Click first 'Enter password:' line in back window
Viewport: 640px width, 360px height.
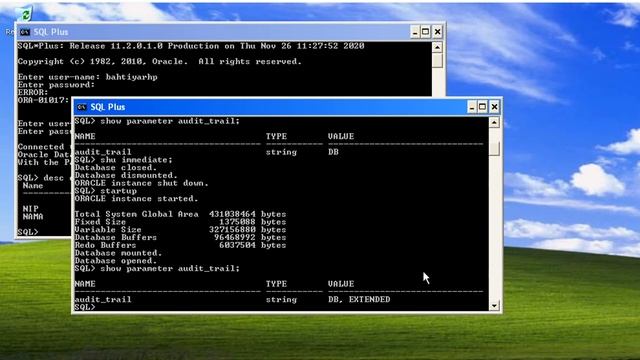56,84
